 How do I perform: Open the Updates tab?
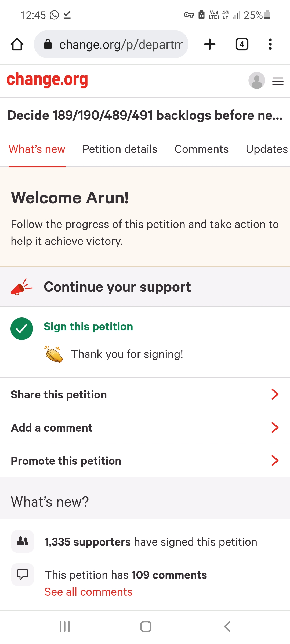pyautogui.click(x=267, y=149)
